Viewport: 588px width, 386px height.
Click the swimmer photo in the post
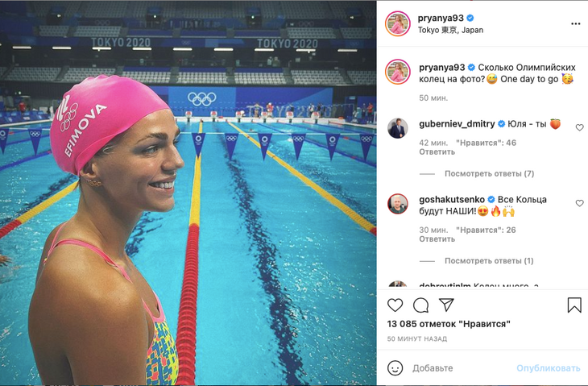[188, 193]
